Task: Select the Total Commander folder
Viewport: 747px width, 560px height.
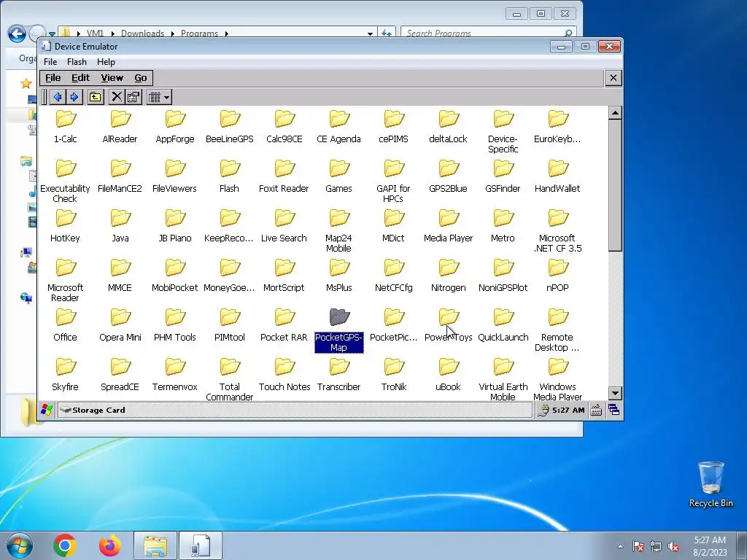Action: (x=230, y=378)
